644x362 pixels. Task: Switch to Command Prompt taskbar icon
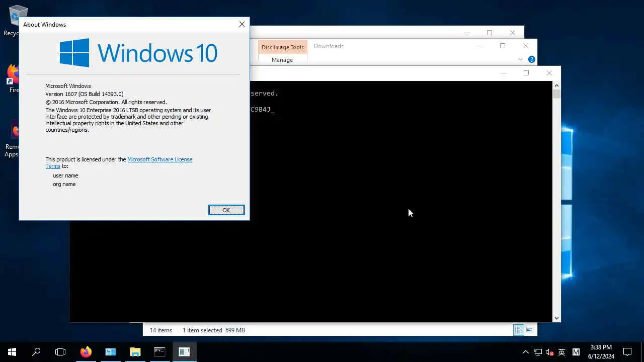point(159,352)
